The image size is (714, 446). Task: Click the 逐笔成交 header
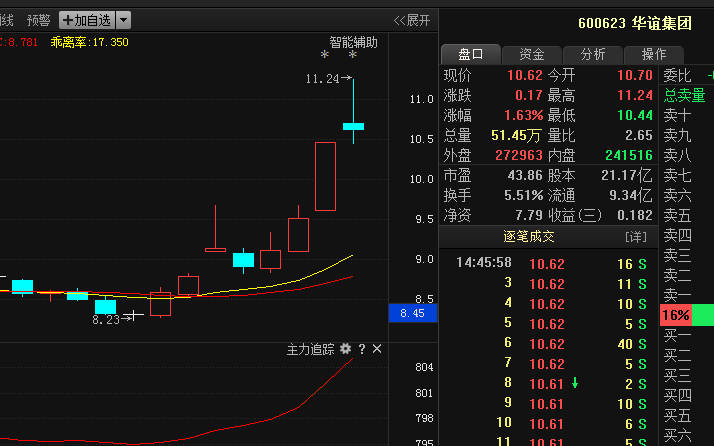[x=529, y=236]
